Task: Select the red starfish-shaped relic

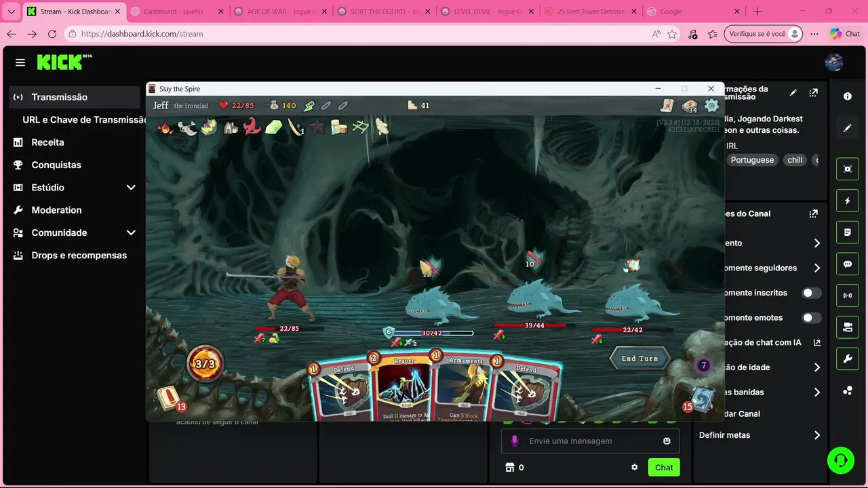Action: coord(252,126)
